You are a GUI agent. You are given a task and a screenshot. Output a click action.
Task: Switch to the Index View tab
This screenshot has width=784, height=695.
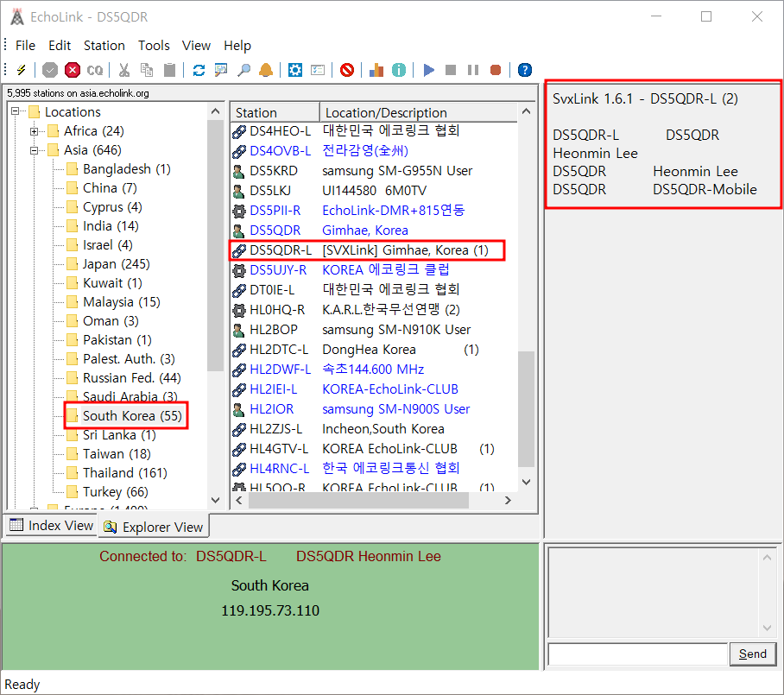52,526
